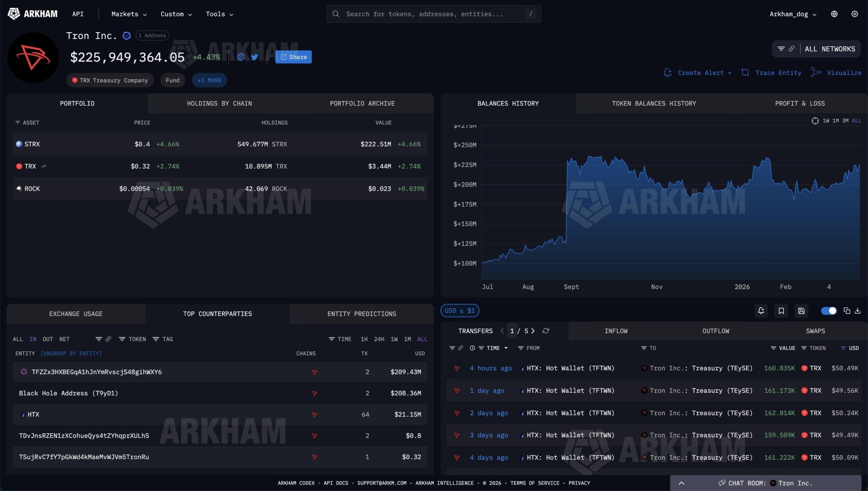Copy the transfers link with the chain icon
The width and height of the screenshot is (868, 491).
click(x=460, y=348)
